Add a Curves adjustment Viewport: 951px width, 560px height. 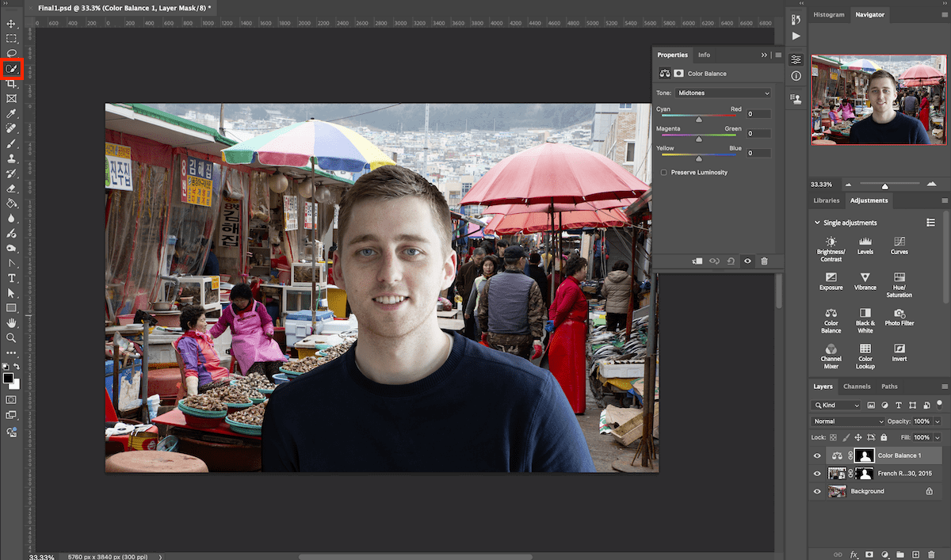899,246
